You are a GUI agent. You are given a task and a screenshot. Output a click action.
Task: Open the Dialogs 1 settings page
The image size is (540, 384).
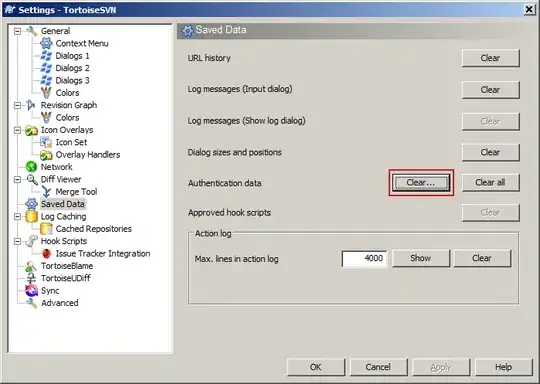tap(72, 56)
